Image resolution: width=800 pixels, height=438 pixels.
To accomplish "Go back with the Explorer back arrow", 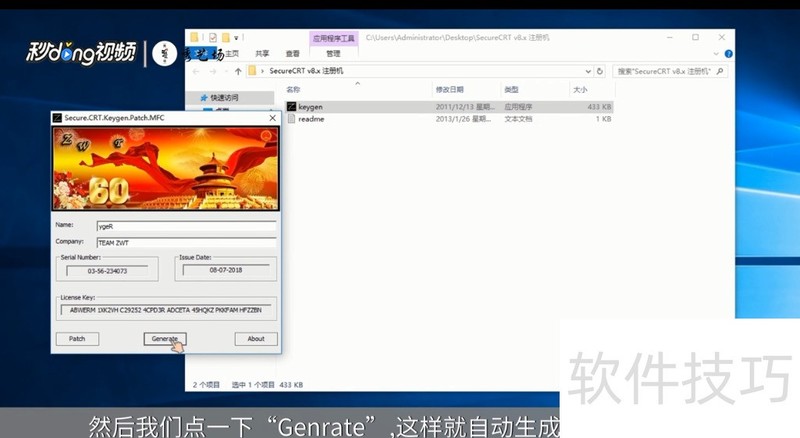I will point(196,71).
